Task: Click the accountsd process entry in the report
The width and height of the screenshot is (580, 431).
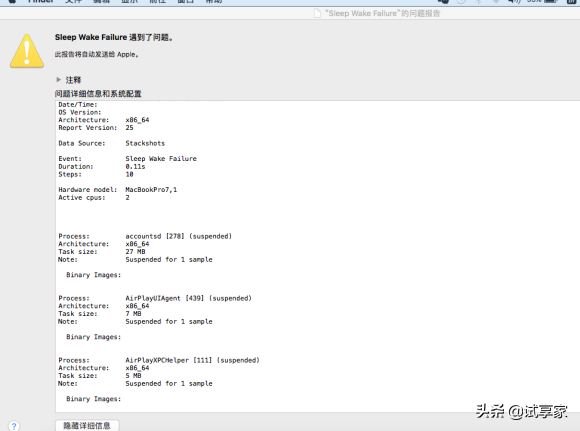Action: coord(145,236)
